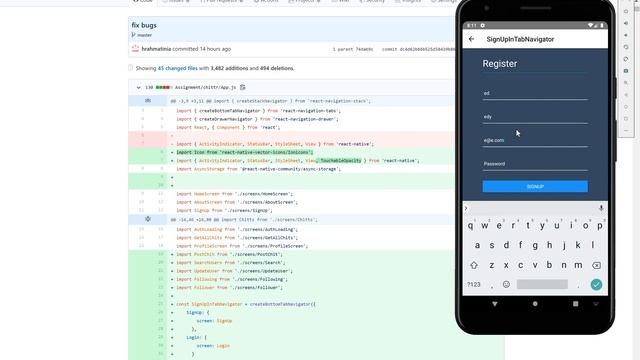Expand the diff hunk above AuthLoading import
The image size is (640, 360).
(x=148, y=219)
